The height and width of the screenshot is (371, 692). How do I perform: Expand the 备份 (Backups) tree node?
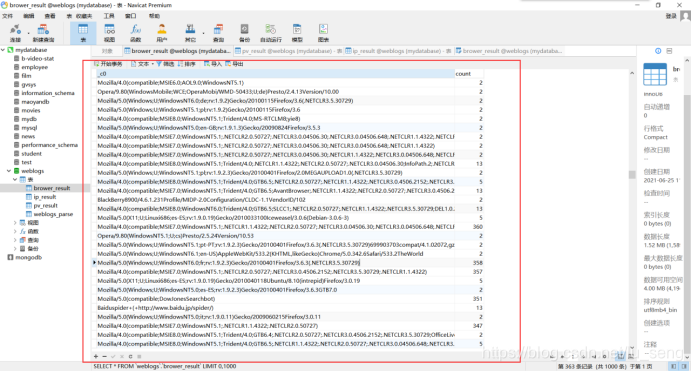[x=15, y=249]
